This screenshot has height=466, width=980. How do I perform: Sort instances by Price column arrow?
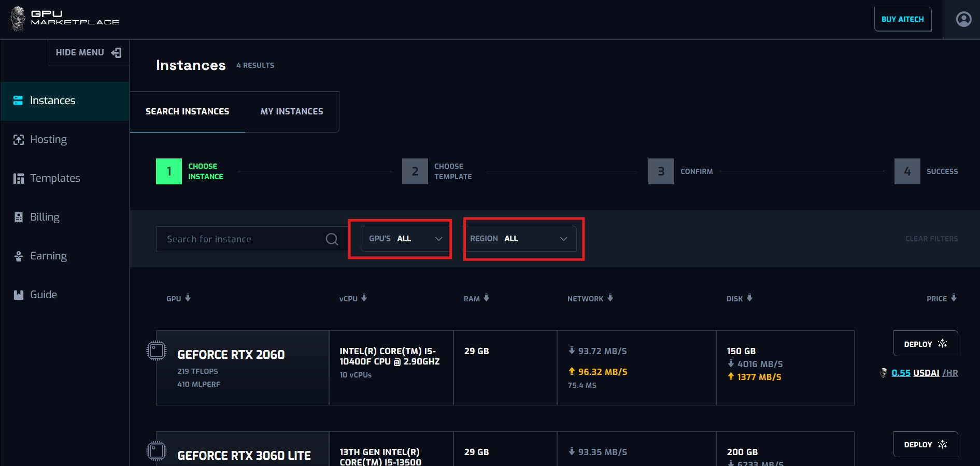coord(954,298)
